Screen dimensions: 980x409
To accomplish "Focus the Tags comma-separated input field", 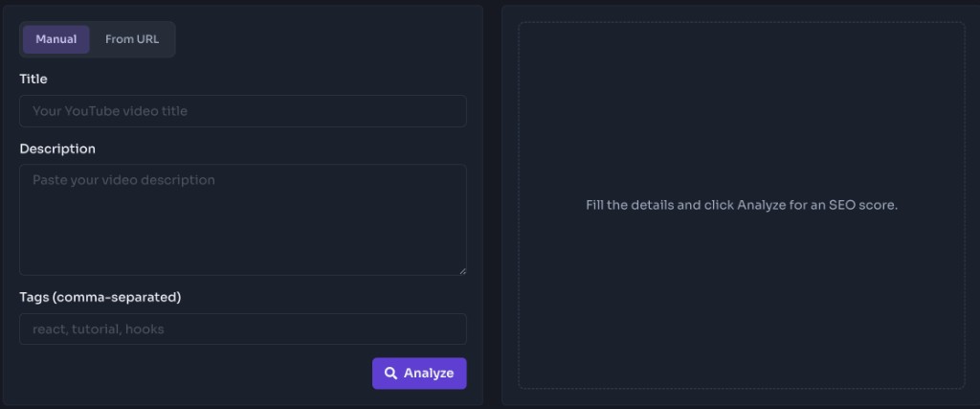I will tap(243, 329).
